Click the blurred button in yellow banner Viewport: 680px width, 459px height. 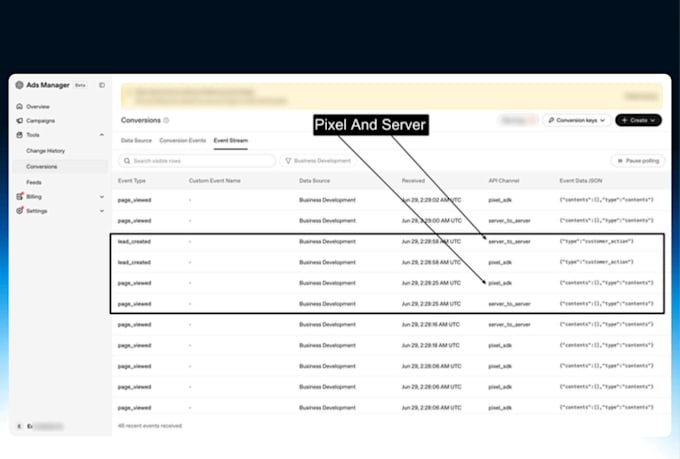pyautogui.click(x=641, y=96)
